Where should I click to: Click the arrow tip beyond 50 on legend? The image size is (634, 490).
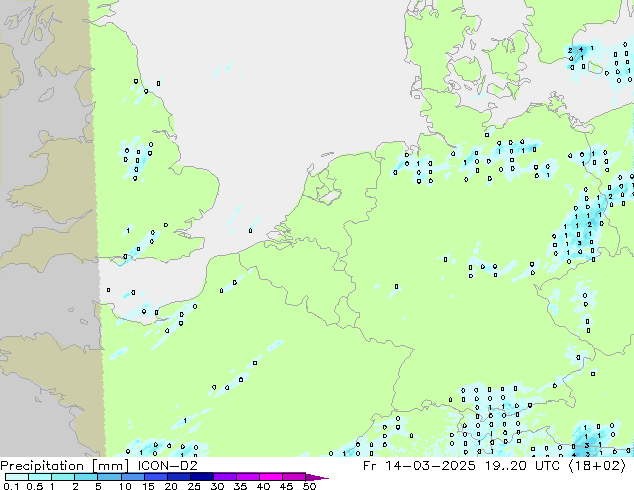coord(317,478)
